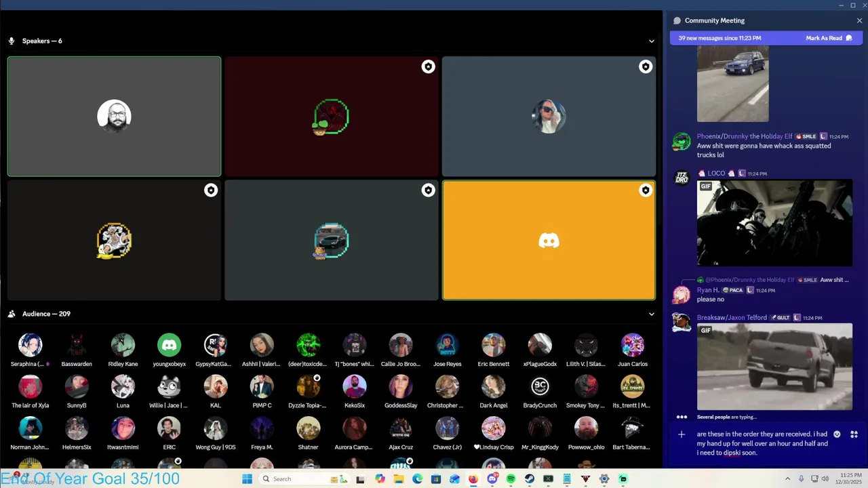The image size is (868, 488).
Task: Open audience member GoddessSlay's avatar
Action: (401, 386)
